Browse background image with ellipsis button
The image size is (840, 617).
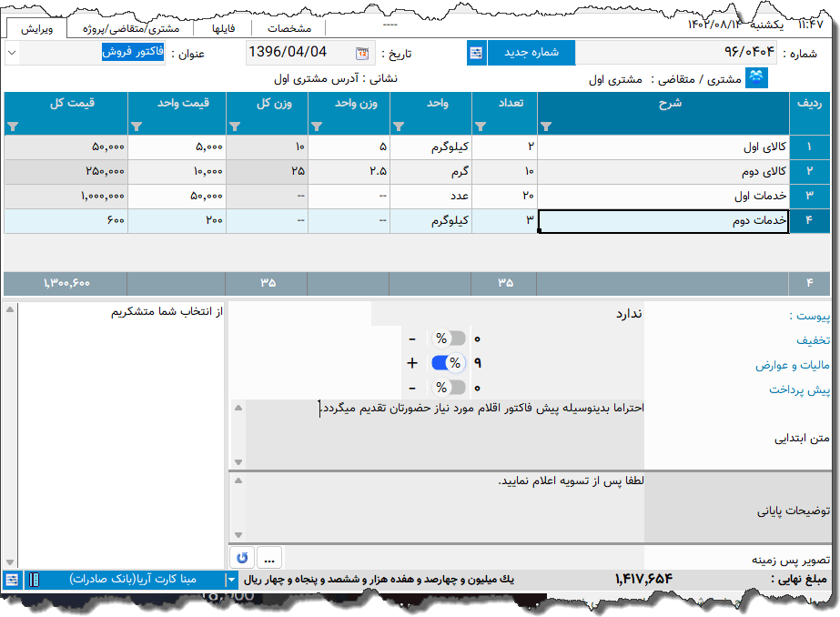coord(270,556)
